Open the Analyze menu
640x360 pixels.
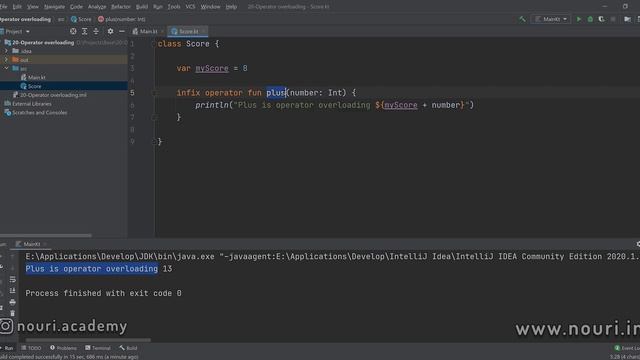(x=97, y=7)
